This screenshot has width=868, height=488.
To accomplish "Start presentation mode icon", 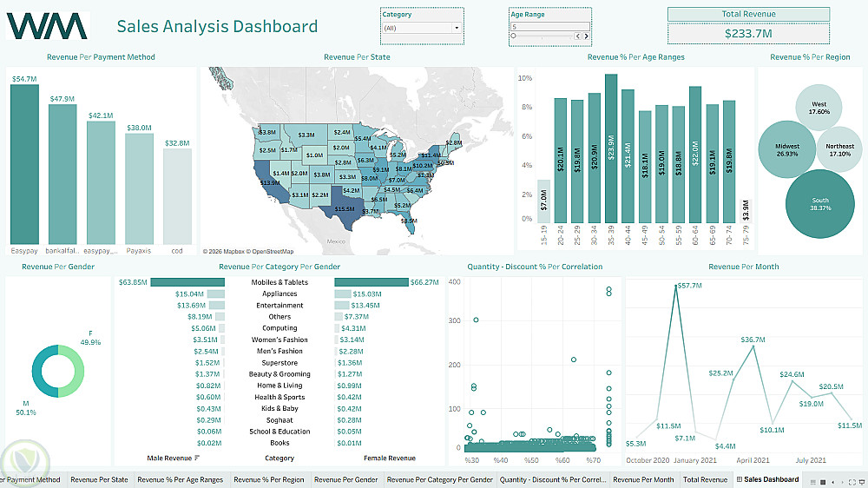I will click(862, 483).
